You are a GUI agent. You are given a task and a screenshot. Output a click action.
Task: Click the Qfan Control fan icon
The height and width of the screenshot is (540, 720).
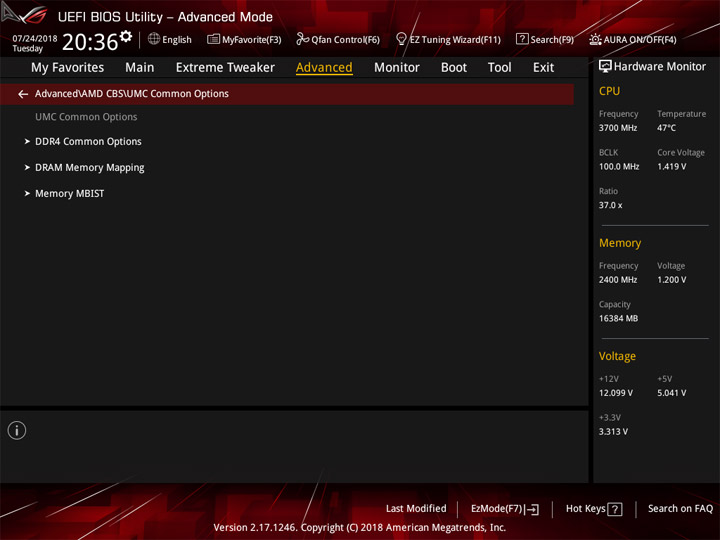302,39
